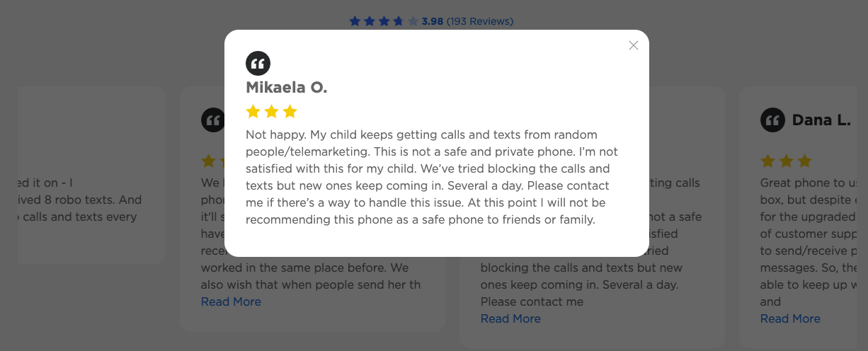The image size is (868, 351).
Task: Click the first blue star in overall rating
Action: click(355, 21)
